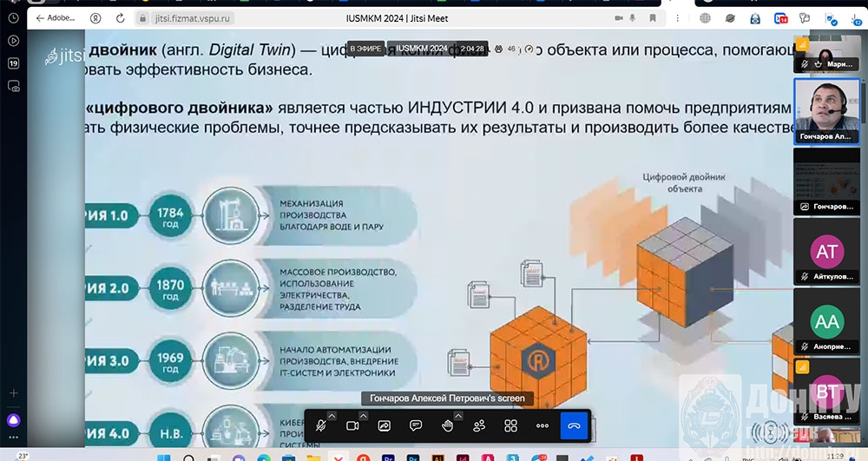Image resolution: width=868 pixels, height=461 pixels.
Task: Toggle tile view layout
Action: 511,425
